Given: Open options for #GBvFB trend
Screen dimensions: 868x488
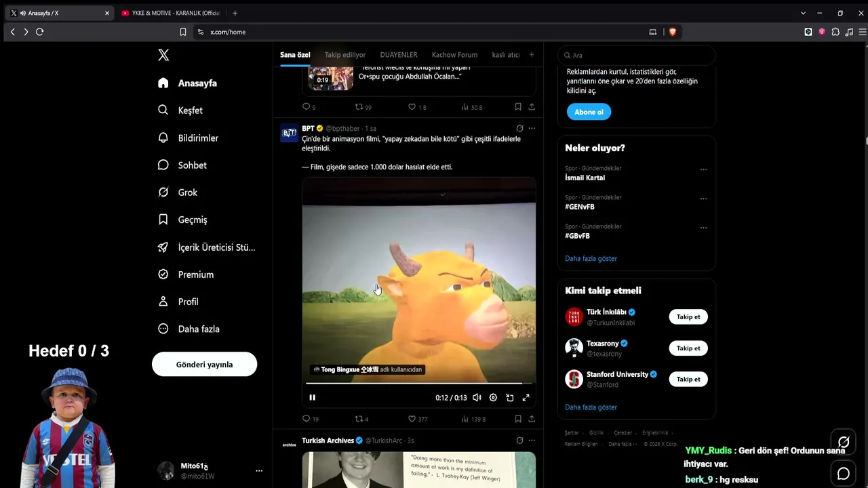Looking at the screenshot, I should tap(703, 228).
